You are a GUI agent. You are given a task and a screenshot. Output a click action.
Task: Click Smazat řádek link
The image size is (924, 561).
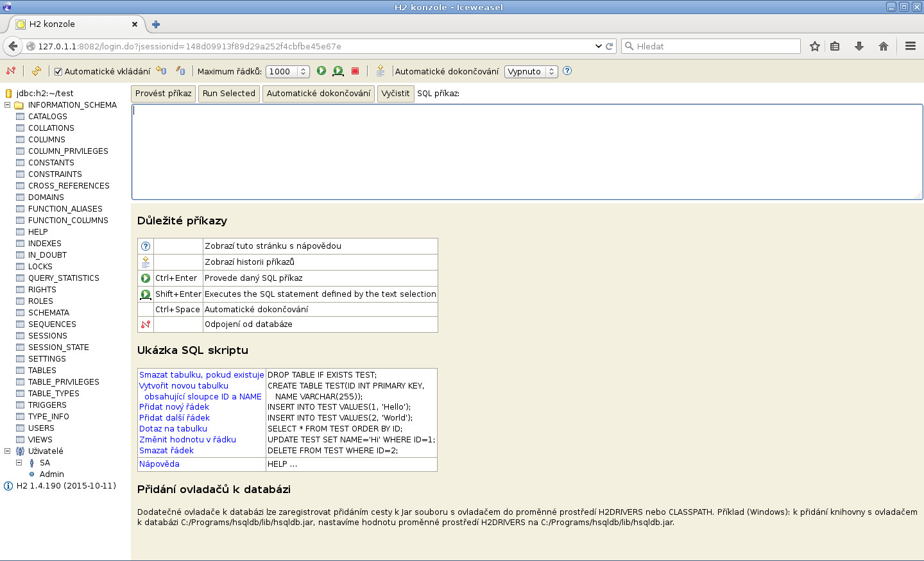[x=166, y=451]
